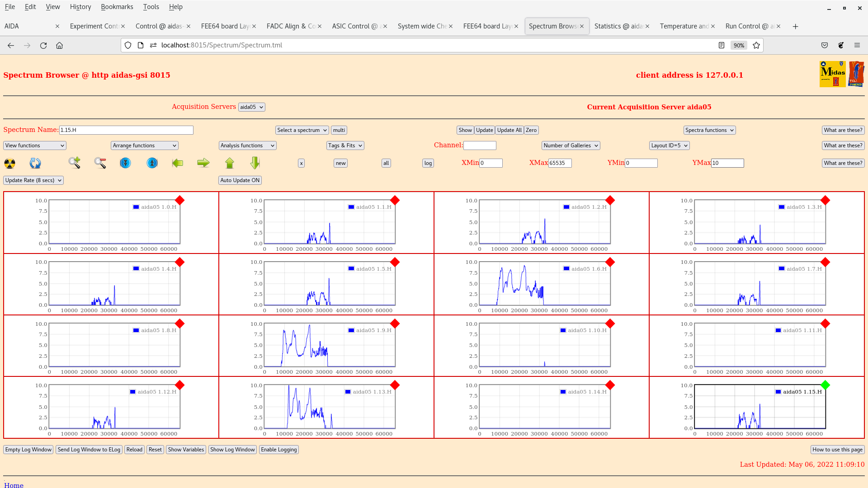Click the radiation hazard icon
The image size is (868, 488).
tap(9, 163)
